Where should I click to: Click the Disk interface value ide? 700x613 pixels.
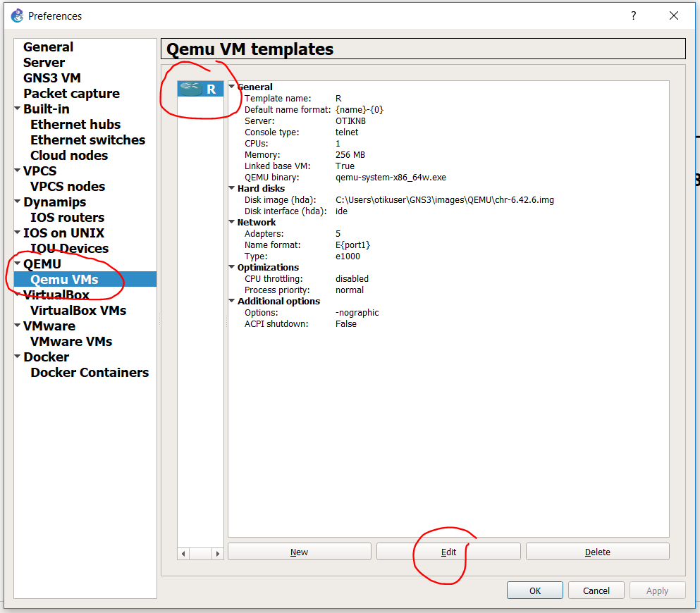tap(341, 211)
